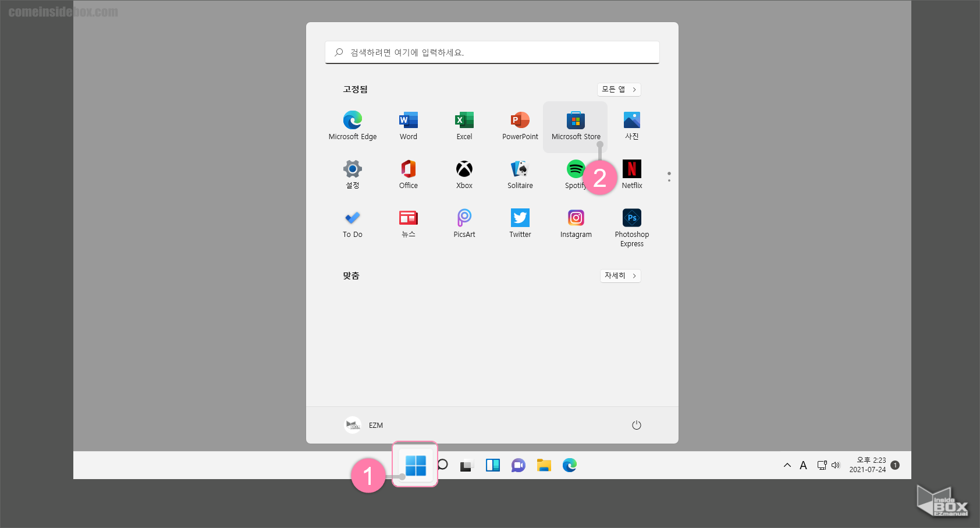Open taskbar Search magnifier
The image size is (980, 528).
[x=443, y=465]
